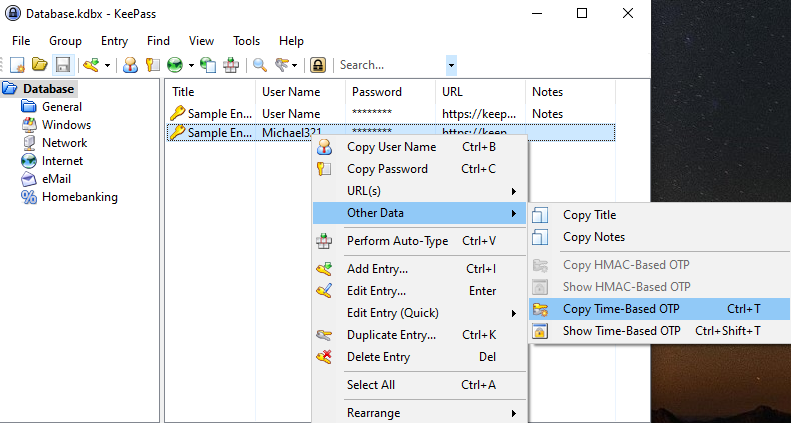Open the Tools menu
The height and width of the screenshot is (423, 791).
[246, 41]
